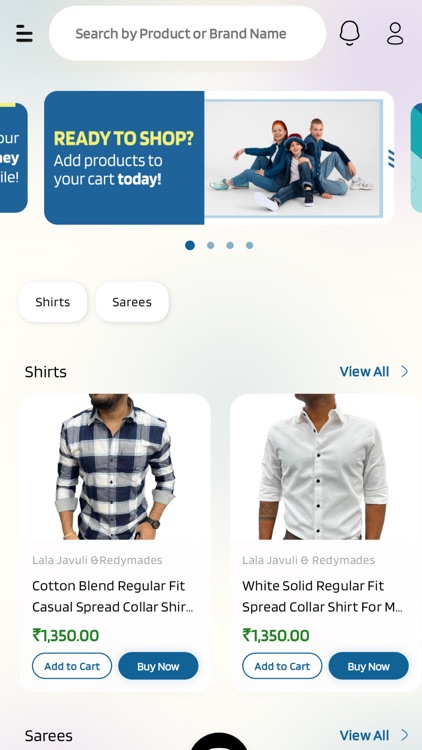Select the first carousel dot indicator
This screenshot has height=750, width=422.
[x=190, y=245]
